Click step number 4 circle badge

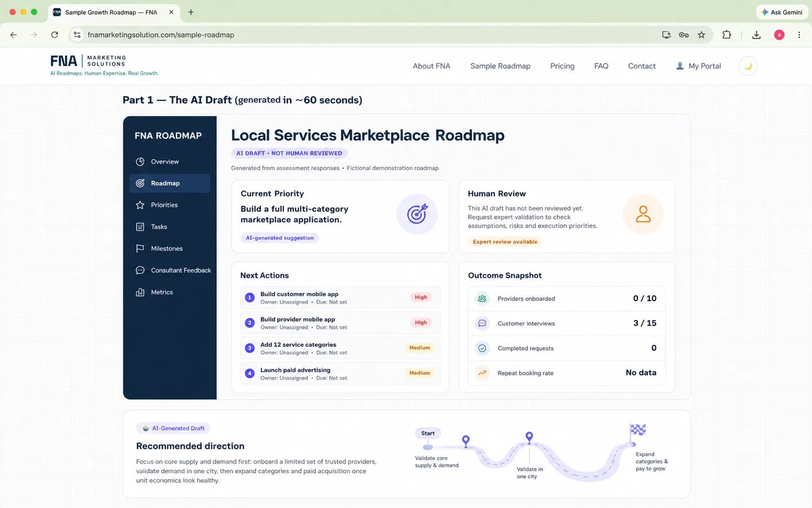(250, 373)
